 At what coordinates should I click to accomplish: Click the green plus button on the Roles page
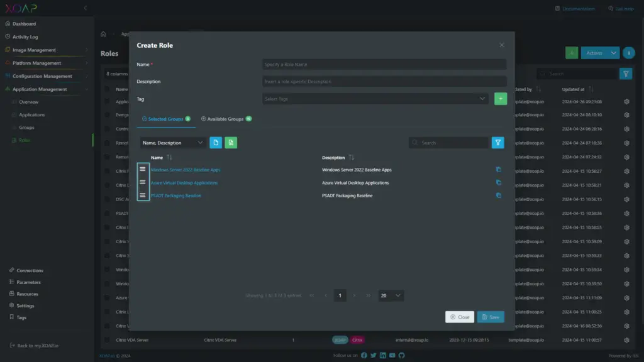[x=571, y=53]
